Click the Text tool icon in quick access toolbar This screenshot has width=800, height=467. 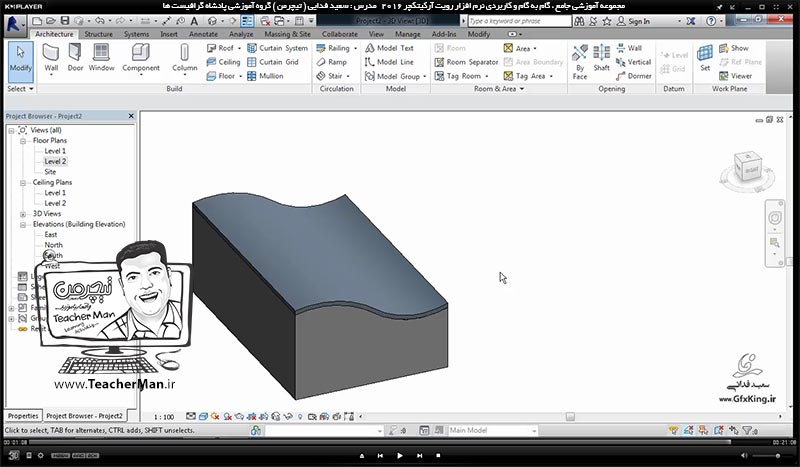pos(194,21)
